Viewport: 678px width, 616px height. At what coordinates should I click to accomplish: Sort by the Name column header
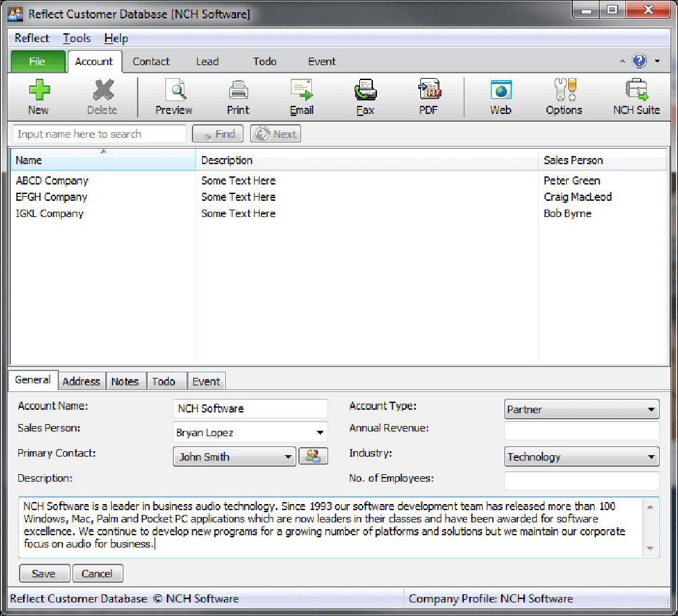[103, 160]
